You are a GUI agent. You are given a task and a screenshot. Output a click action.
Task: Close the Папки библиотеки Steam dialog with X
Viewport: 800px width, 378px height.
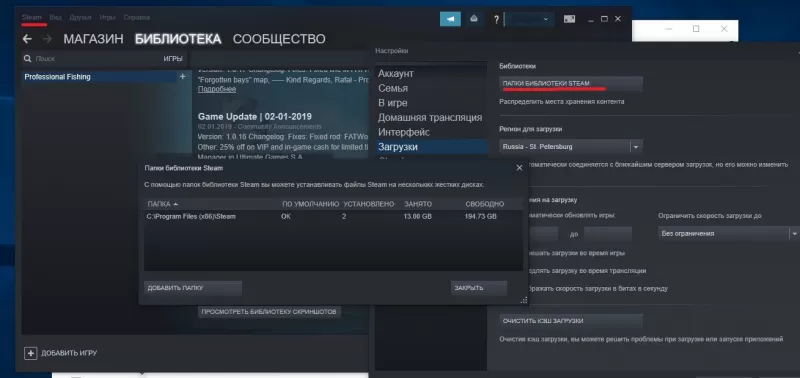(x=519, y=167)
